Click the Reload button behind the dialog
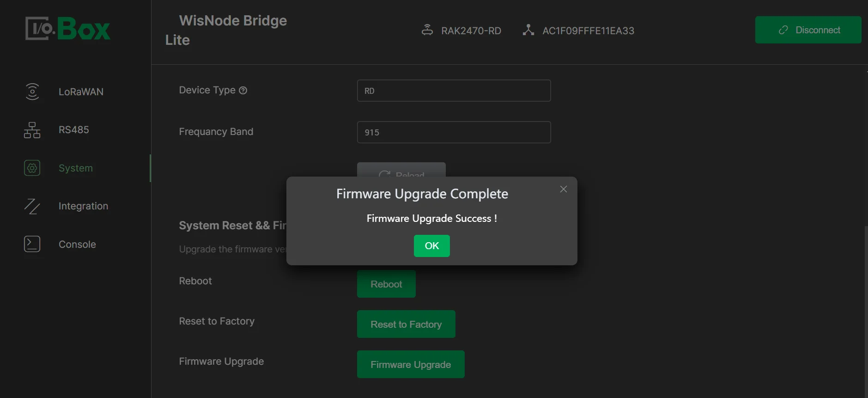Image resolution: width=868 pixels, height=398 pixels. [x=401, y=170]
